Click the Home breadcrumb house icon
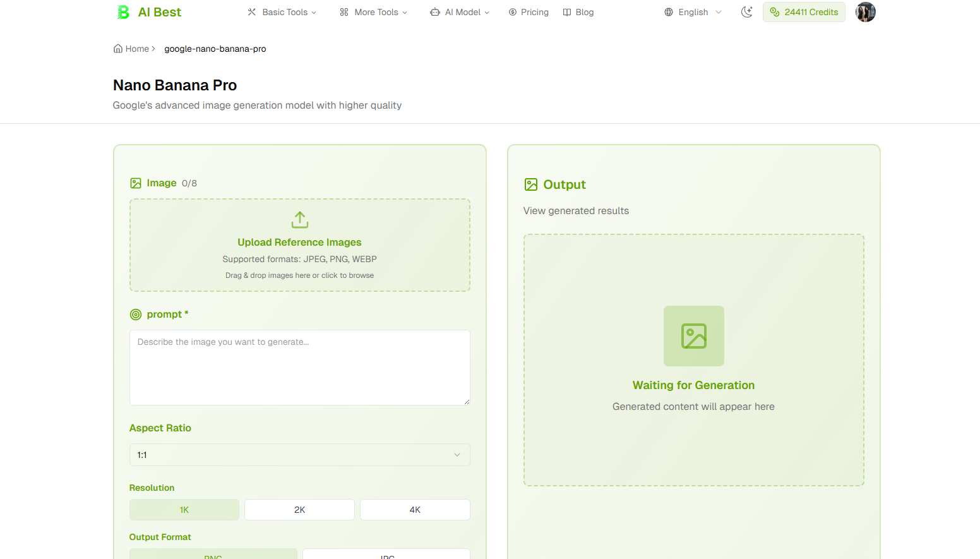 pyautogui.click(x=117, y=48)
